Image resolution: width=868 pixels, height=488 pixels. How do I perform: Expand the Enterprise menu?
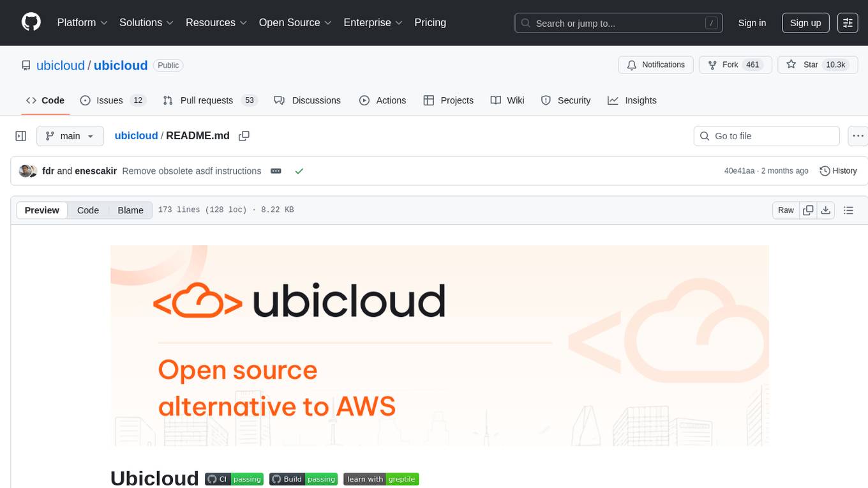point(373,22)
